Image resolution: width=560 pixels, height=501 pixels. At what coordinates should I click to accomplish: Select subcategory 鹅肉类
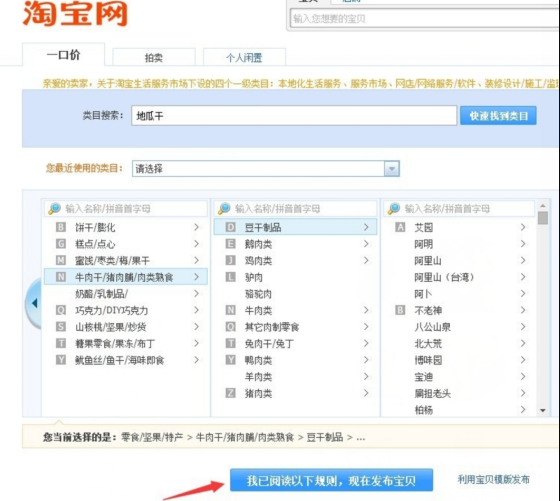tap(295, 244)
